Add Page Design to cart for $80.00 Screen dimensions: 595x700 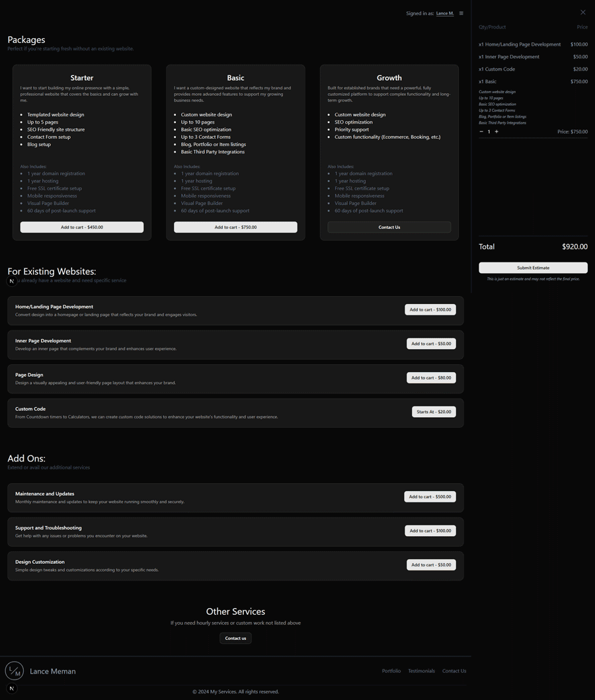coord(431,378)
